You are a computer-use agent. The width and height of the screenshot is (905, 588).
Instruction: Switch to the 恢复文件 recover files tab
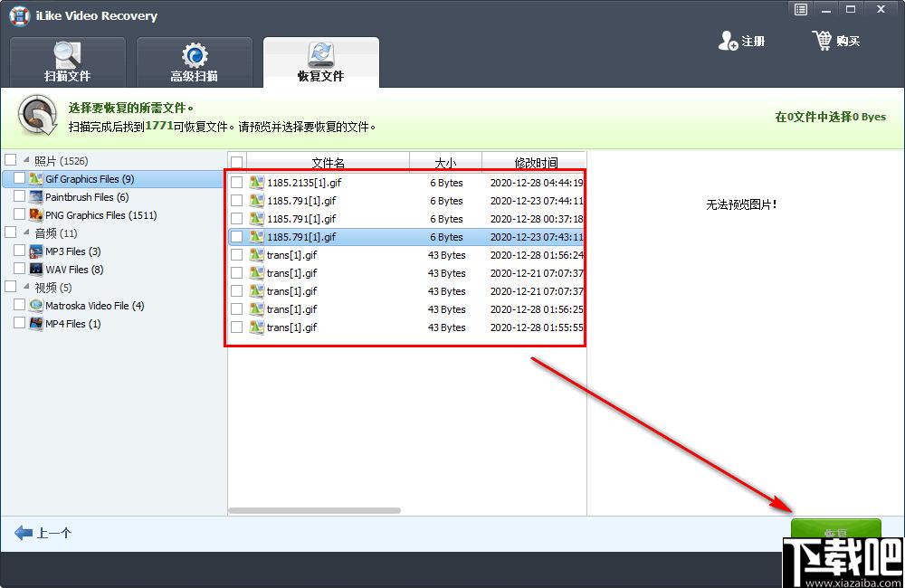click(321, 62)
